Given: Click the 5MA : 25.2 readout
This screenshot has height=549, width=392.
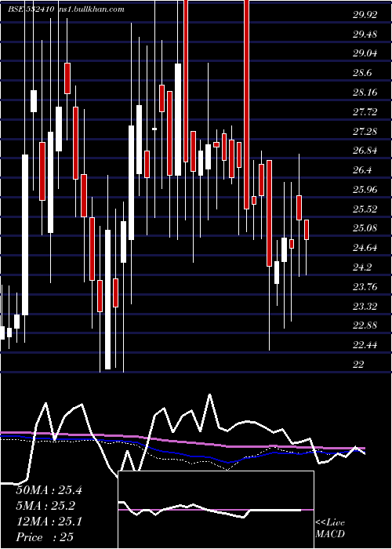Looking at the screenshot, I should [x=46, y=506].
